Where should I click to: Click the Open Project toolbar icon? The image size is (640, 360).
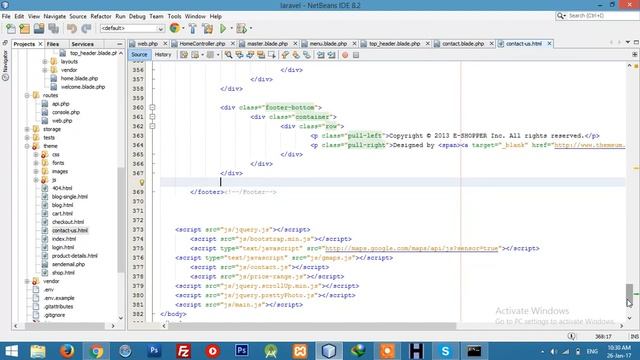[x=39, y=28]
